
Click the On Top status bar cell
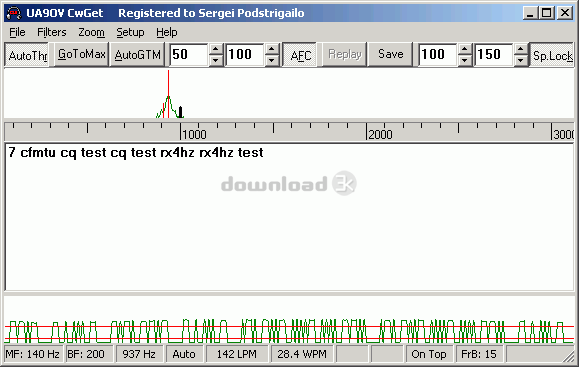point(428,354)
